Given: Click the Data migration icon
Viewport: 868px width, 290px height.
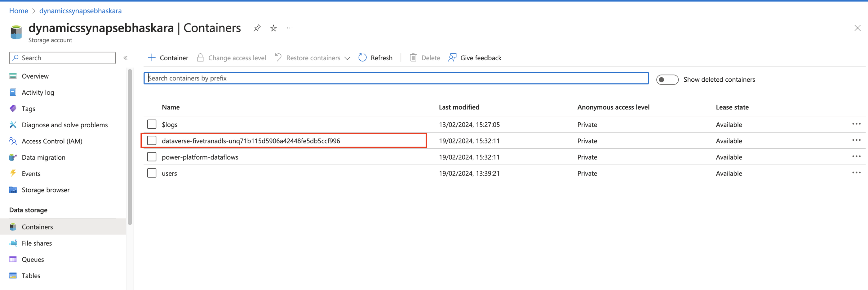Looking at the screenshot, I should (13, 157).
